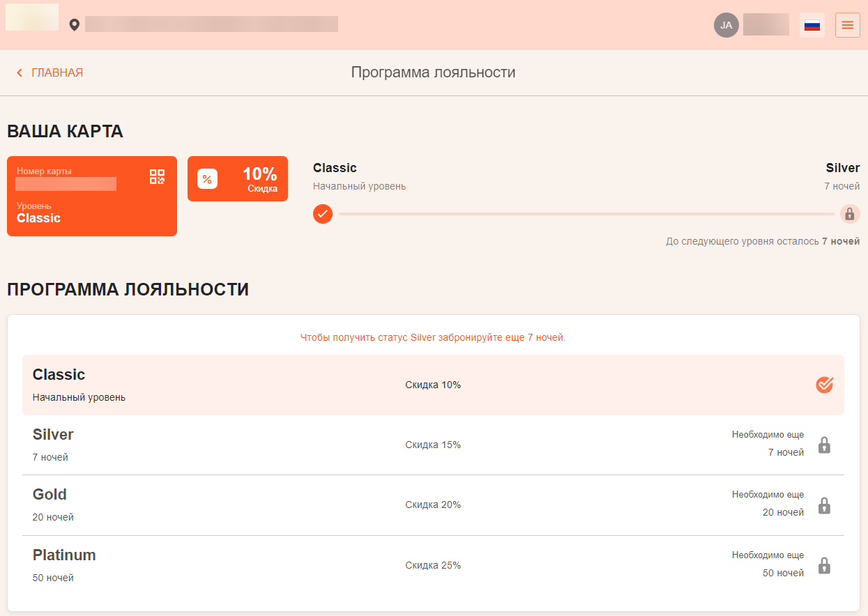
Task: Click locked Silver icon on progress bar
Action: coord(850,214)
